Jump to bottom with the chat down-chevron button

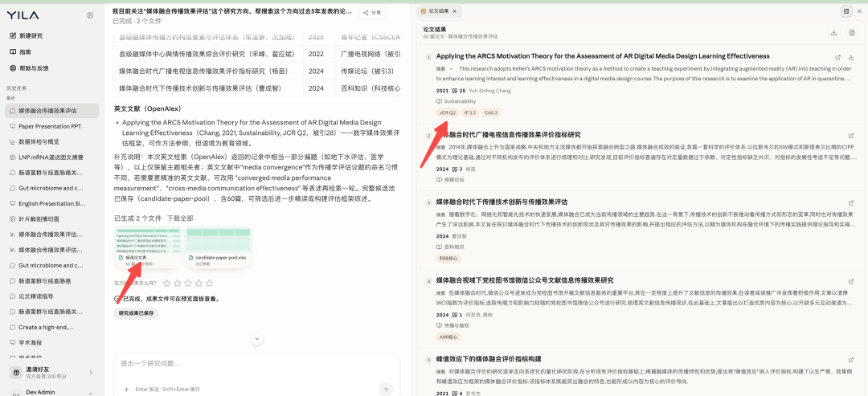tap(257, 338)
